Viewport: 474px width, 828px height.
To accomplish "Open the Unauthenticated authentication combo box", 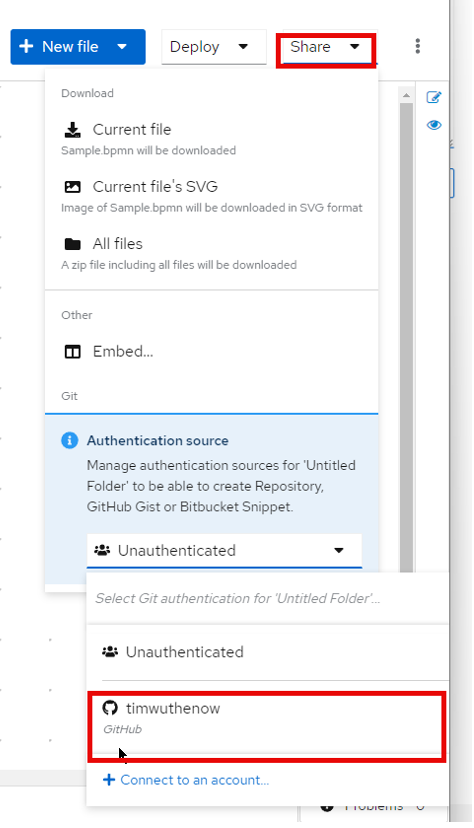I will pos(224,551).
